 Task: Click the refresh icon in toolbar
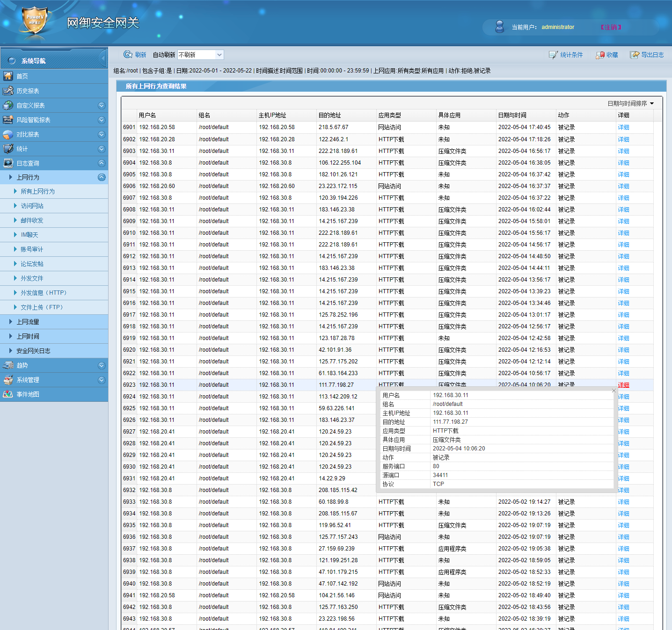(x=128, y=55)
